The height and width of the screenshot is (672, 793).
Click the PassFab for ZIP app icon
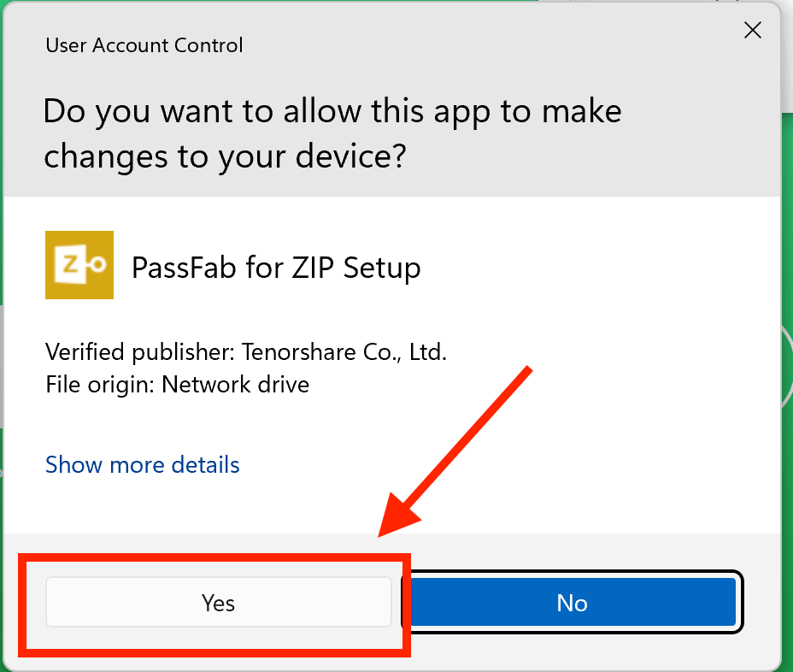pos(79,265)
